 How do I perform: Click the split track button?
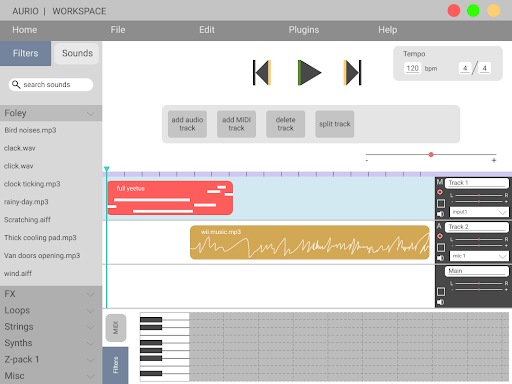pos(335,124)
